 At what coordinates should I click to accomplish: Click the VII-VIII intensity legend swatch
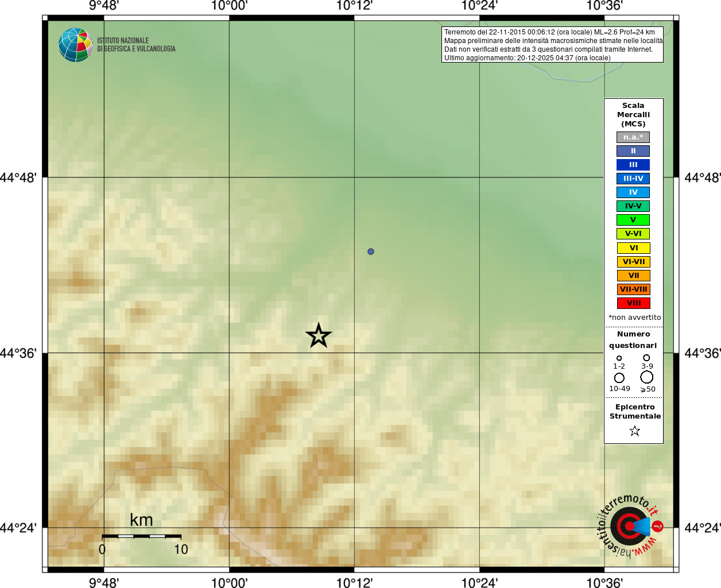[x=633, y=289]
